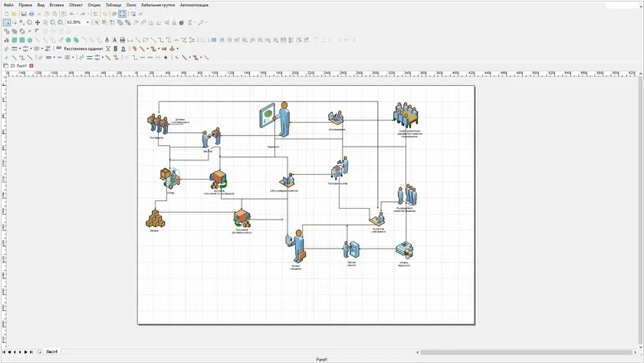Open the Опции menu
The width and height of the screenshot is (644, 363).
tap(94, 5)
